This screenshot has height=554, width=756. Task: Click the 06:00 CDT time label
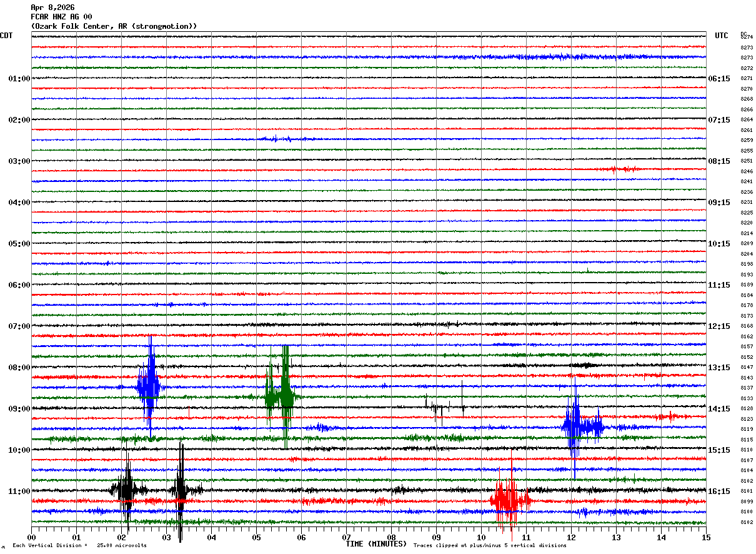click(19, 285)
